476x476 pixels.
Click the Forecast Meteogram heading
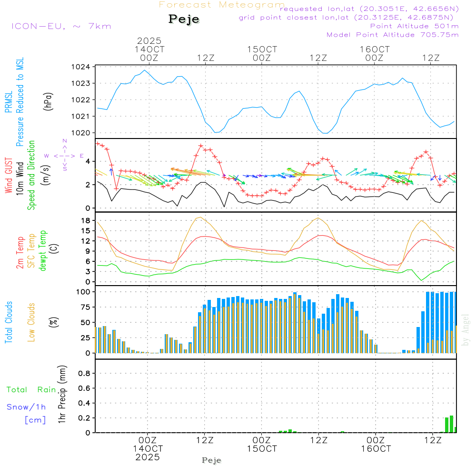pyautogui.click(x=222, y=5)
